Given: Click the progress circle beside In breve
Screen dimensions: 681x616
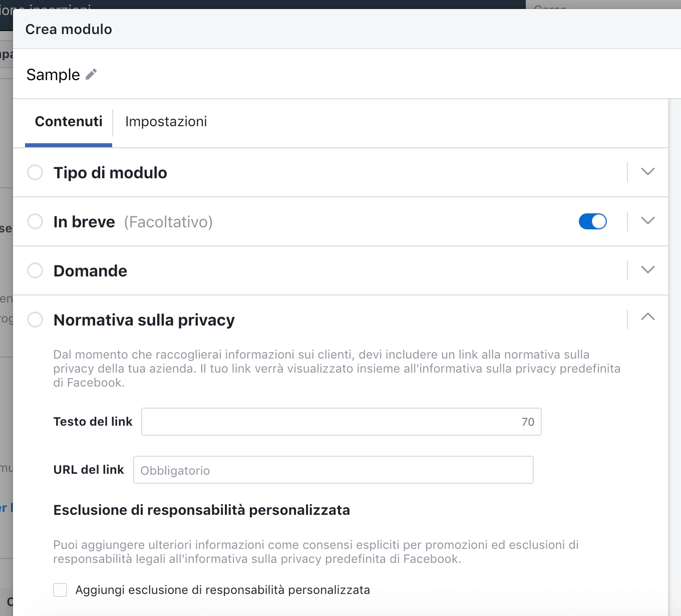Looking at the screenshot, I should pyautogui.click(x=35, y=221).
